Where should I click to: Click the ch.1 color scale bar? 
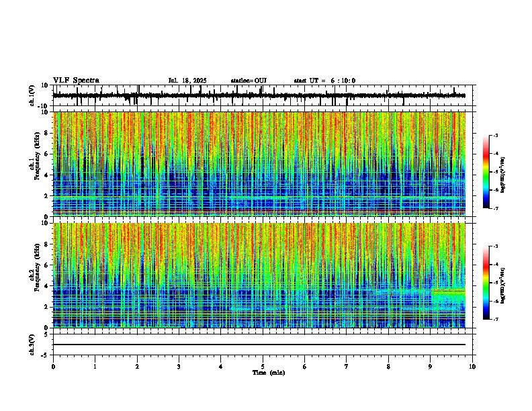[x=486, y=172]
